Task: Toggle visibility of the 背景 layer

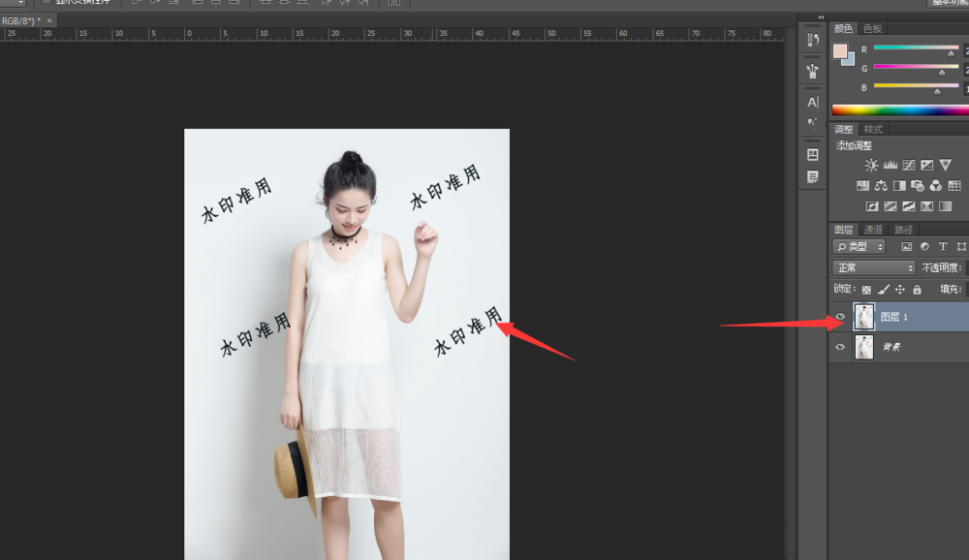Action: pyautogui.click(x=840, y=347)
